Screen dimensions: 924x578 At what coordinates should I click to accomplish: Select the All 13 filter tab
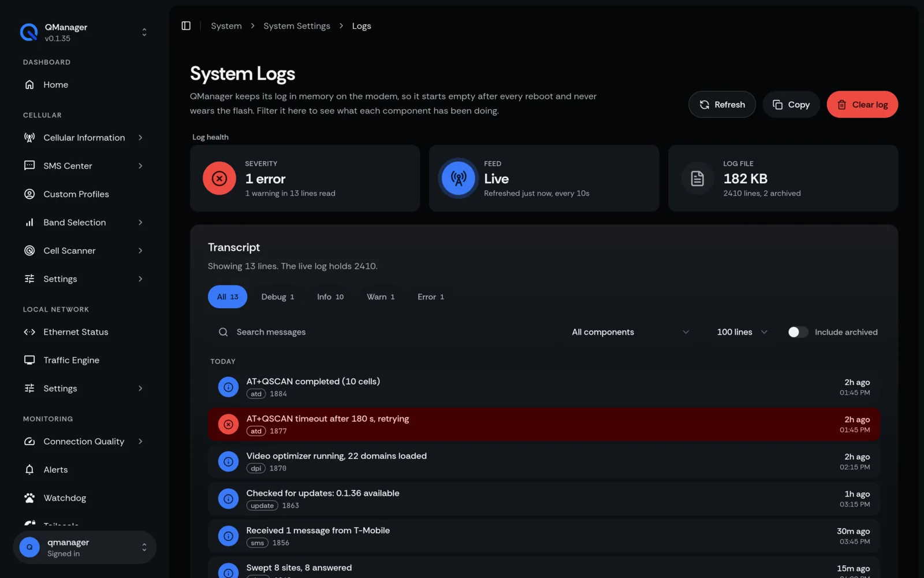228,297
